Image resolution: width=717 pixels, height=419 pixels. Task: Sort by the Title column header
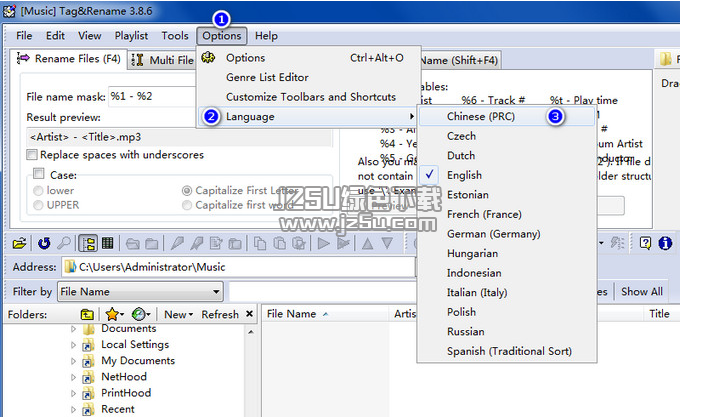pyautogui.click(x=659, y=314)
